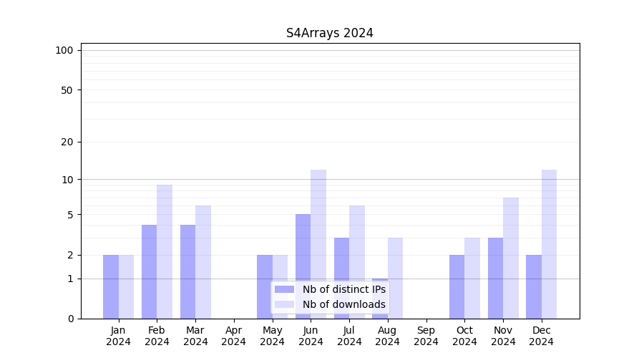Select the Aug 2024 downloads bar
This screenshot has width=644, height=358.
coord(395,278)
